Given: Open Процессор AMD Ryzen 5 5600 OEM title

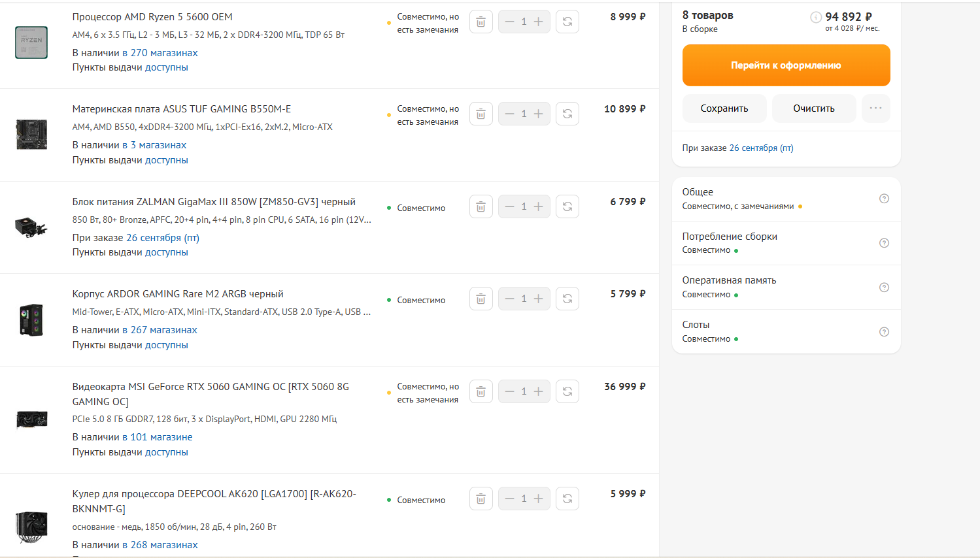Looking at the screenshot, I should [152, 17].
